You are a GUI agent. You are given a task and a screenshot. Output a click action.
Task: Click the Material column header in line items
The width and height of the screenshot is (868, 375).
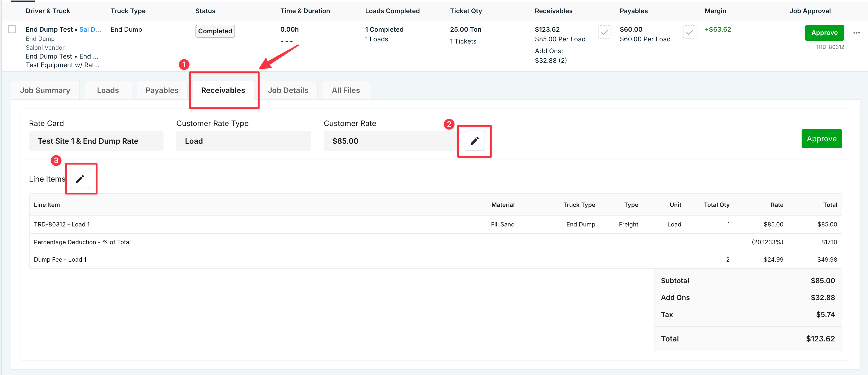(503, 205)
